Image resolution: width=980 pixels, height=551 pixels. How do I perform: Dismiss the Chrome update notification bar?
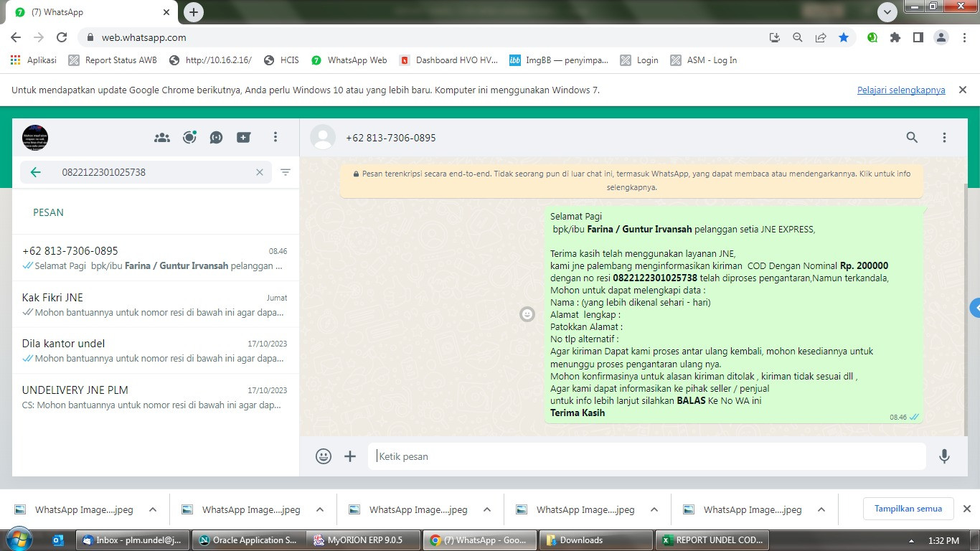point(963,90)
